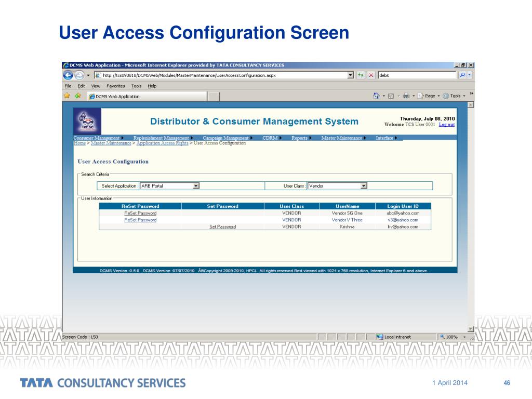This screenshot has height=399, width=532.
Task: Open the Replenishment Management menu
Action: coord(163,138)
